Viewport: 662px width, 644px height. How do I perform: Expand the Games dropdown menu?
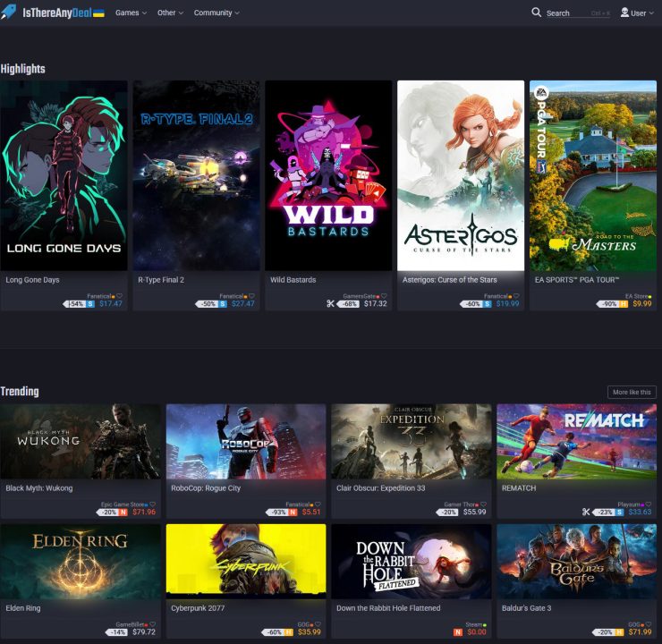[x=131, y=13]
